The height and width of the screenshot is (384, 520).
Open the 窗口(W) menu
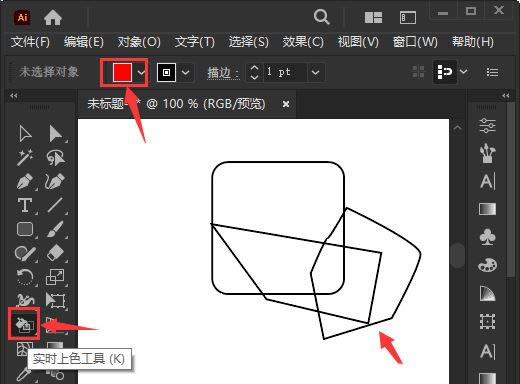pos(415,42)
